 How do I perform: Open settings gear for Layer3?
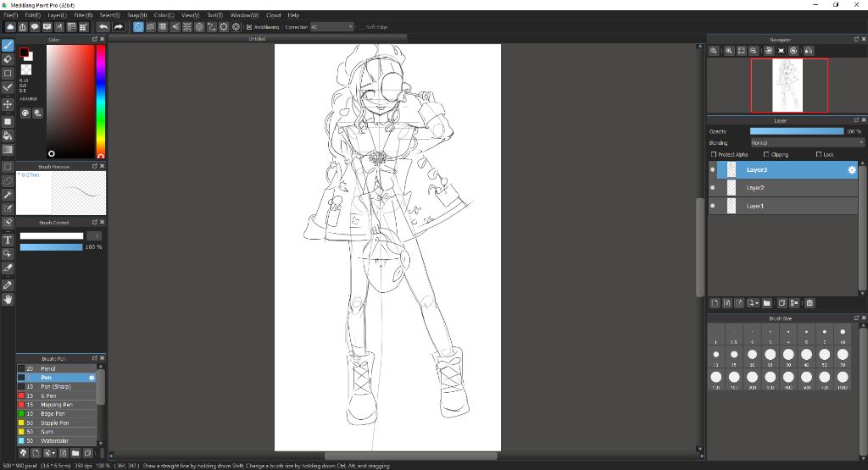point(852,169)
